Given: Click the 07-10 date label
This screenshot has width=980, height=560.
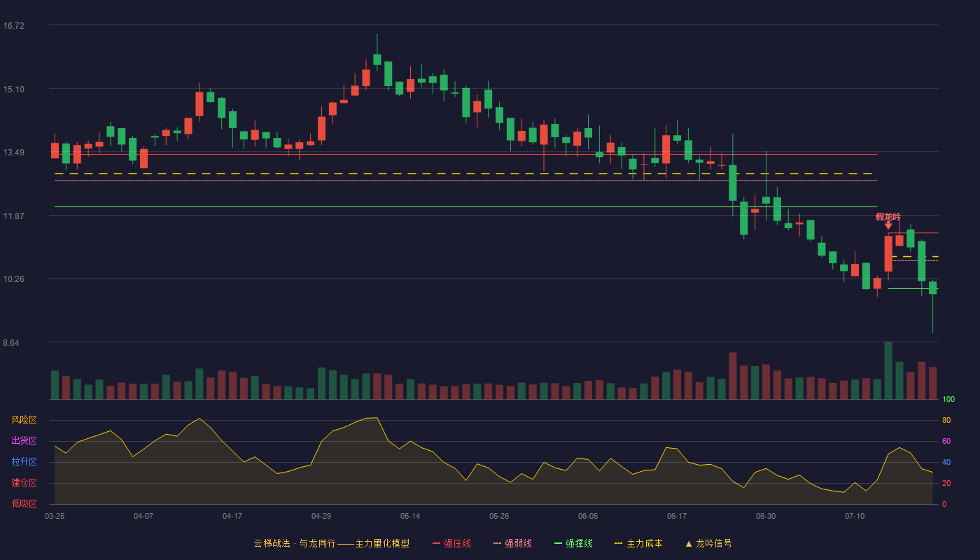Looking at the screenshot, I should pyautogui.click(x=855, y=516).
